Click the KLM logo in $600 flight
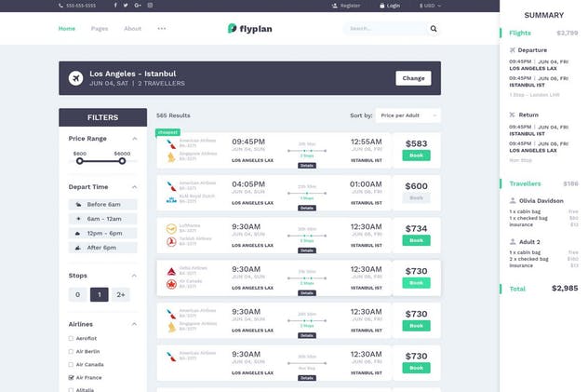Screen dimensions: 588x392 (171, 200)
